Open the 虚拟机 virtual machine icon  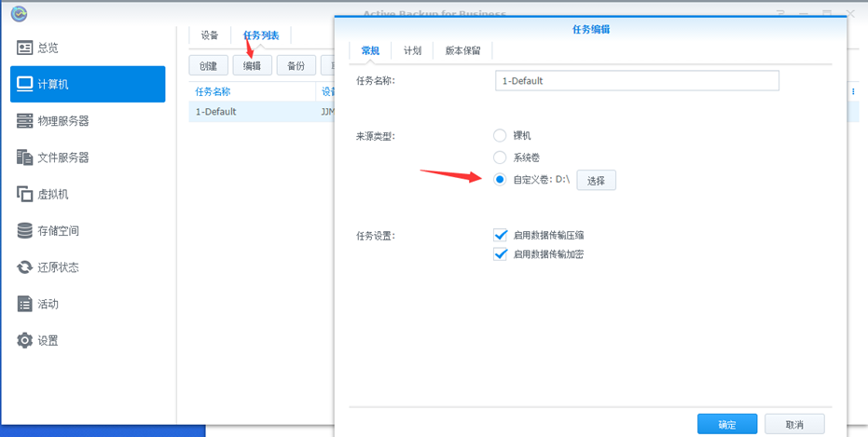point(25,194)
